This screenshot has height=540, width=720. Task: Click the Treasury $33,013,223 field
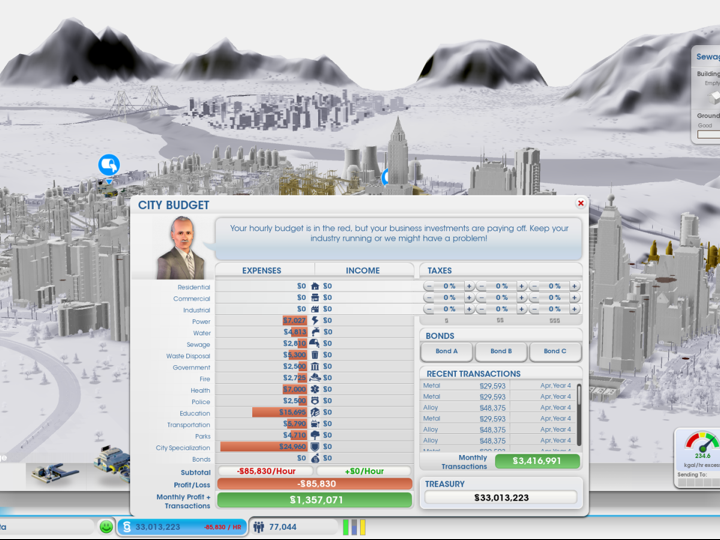pyautogui.click(x=501, y=498)
